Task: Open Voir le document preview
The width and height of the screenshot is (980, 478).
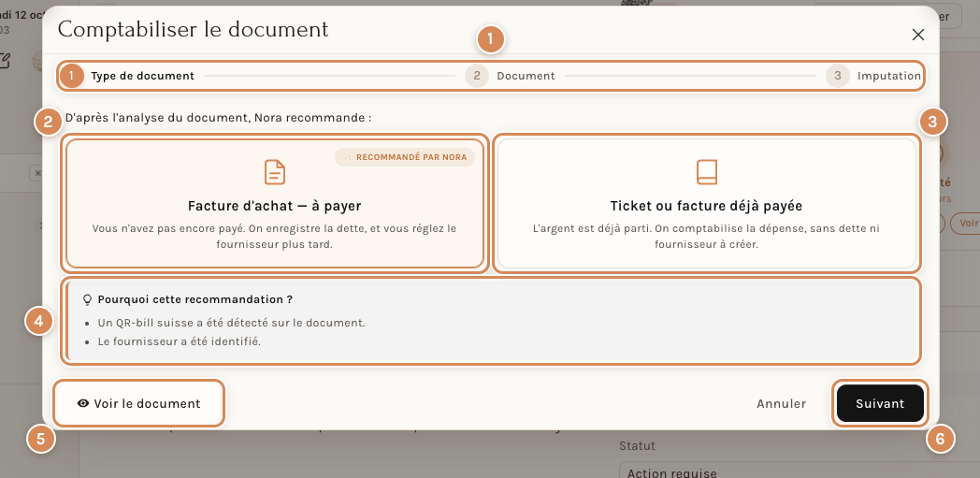Action: tap(138, 404)
